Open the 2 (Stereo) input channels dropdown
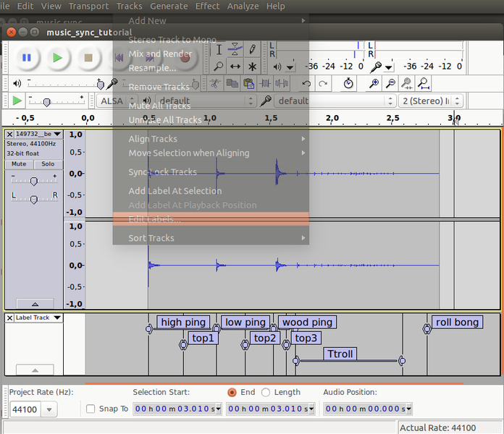Viewport: 504px width, 434px height. point(431,101)
